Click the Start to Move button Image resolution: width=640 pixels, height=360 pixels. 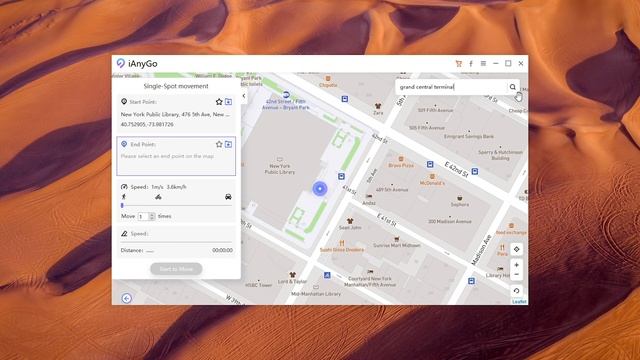tap(176, 269)
